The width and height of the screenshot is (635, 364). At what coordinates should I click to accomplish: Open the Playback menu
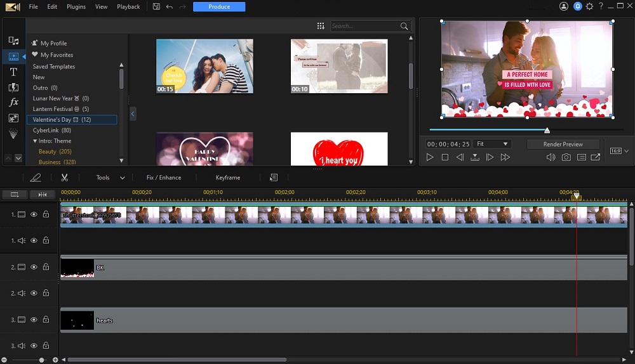pos(128,7)
